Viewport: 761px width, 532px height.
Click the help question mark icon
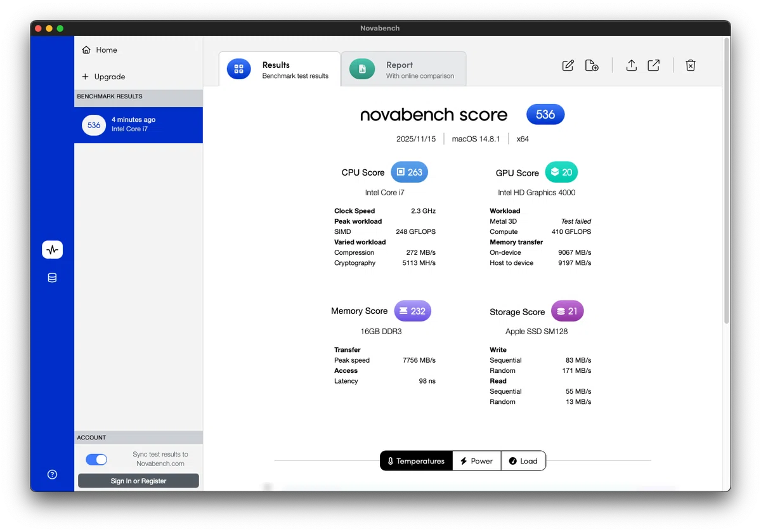[53, 474]
